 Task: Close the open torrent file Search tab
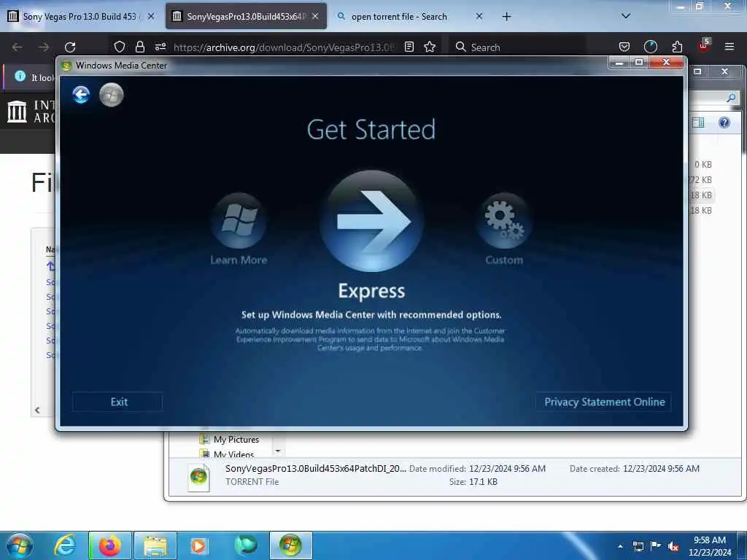click(479, 17)
